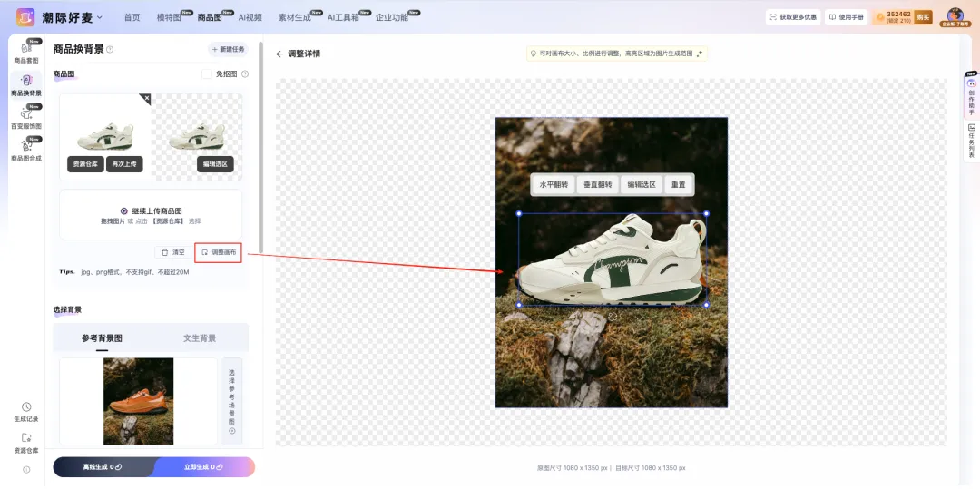Select 商品图合成 in left sidebar
The image size is (980, 489).
point(26,151)
